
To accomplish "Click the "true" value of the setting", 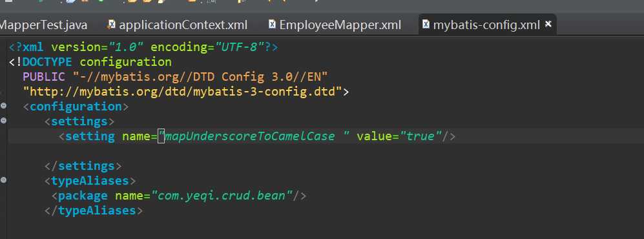I will [420, 136].
